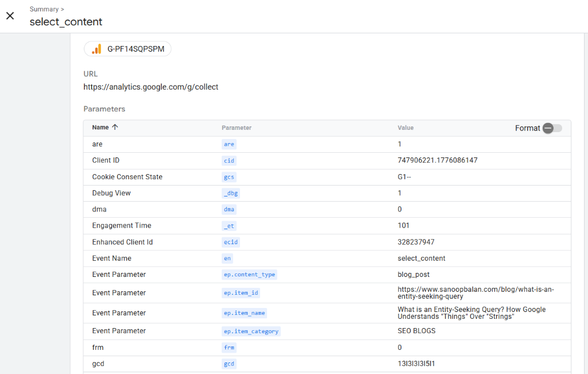Close the select_content detail panel

[x=10, y=16]
